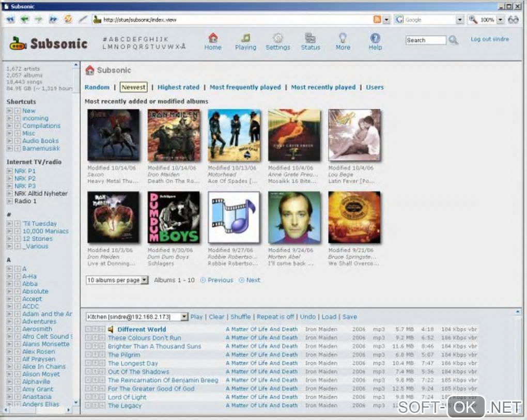527x420 pixels.
Task: Click the Clear playlist link
Action: click(216, 317)
